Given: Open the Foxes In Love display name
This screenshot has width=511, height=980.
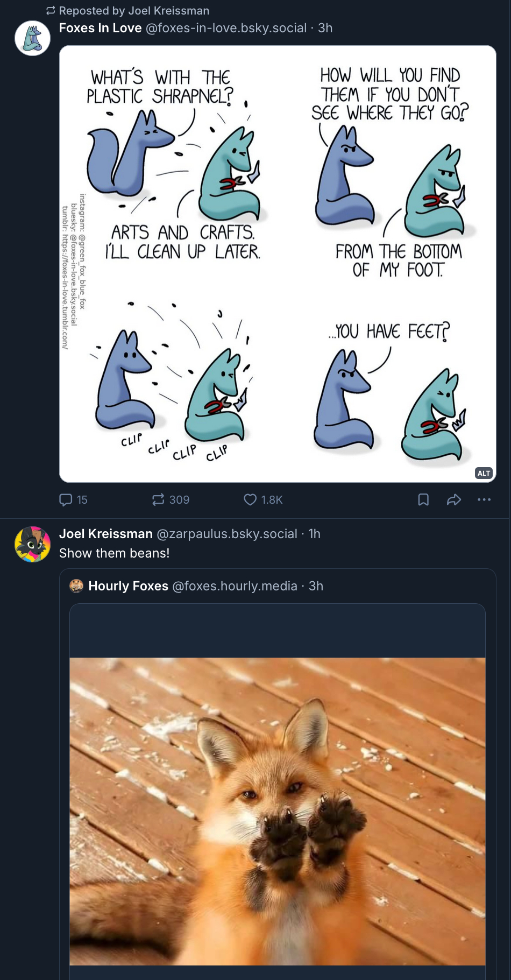Looking at the screenshot, I should (x=100, y=28).
